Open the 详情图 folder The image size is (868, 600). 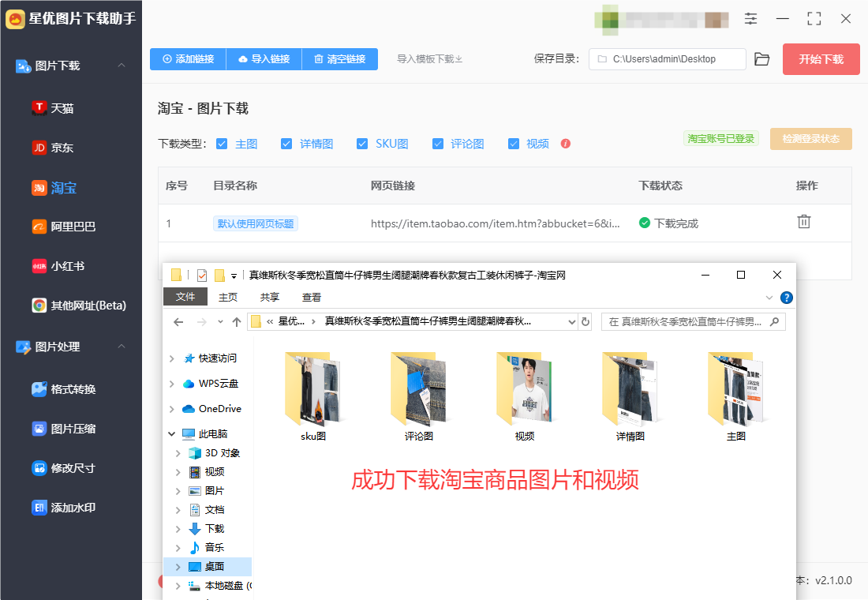point(630,396)
